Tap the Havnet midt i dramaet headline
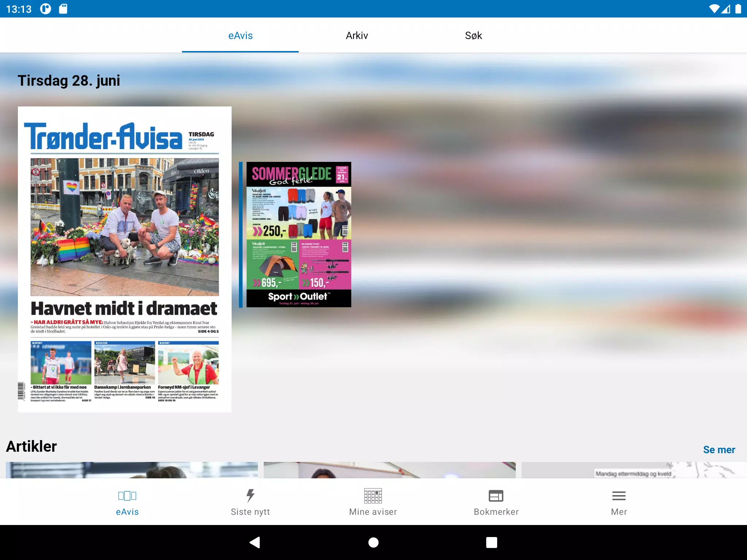 point(124,308)
